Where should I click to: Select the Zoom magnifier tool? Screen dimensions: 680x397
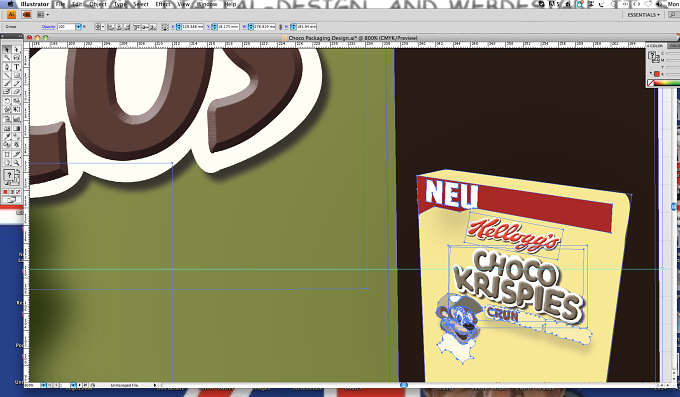pyautogui.click(x=16, y=163)
